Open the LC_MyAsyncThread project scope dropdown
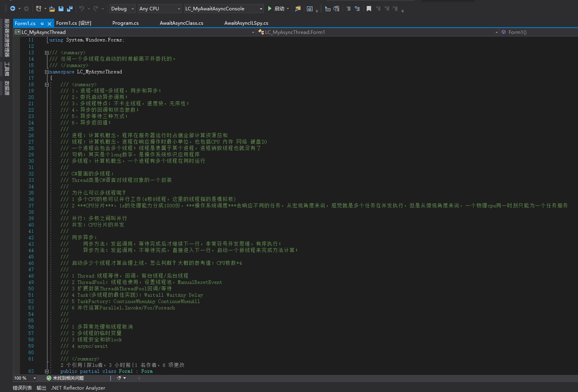 click(134, 32)
